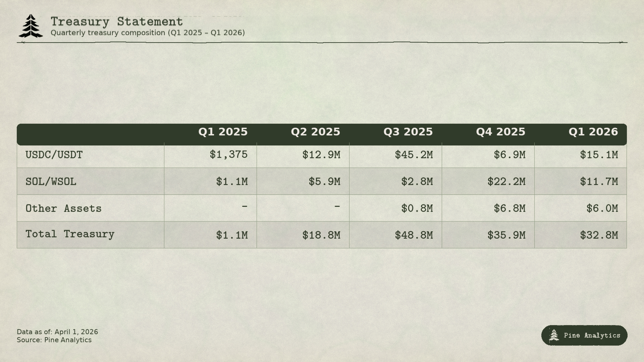Select the $1,375 USDC/USDT cell
The height and width of the screenshot is (362, 644).
(x=229, y=155)
